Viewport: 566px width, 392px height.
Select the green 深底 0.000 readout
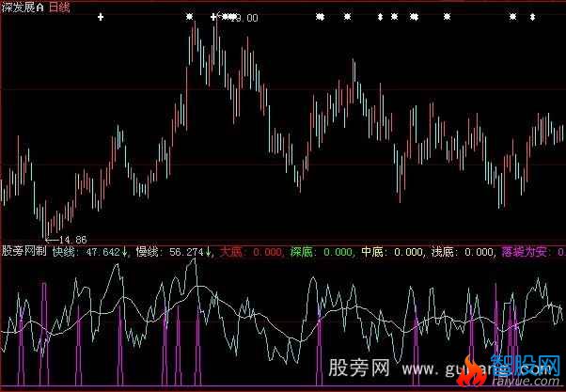[x=321, y=252]
